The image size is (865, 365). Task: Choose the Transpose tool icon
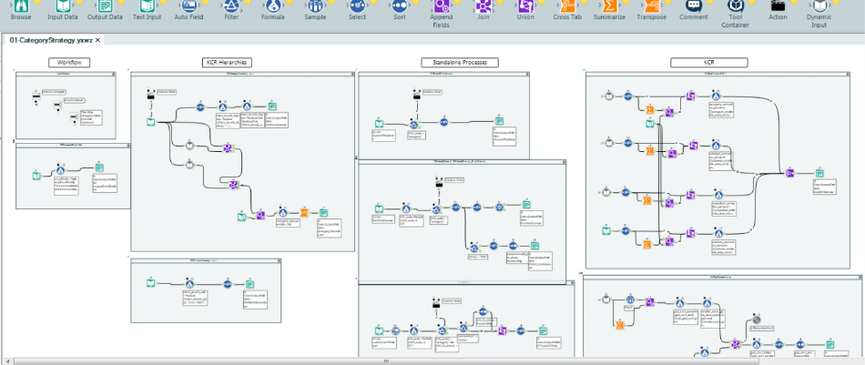click(x=651, y=7)
